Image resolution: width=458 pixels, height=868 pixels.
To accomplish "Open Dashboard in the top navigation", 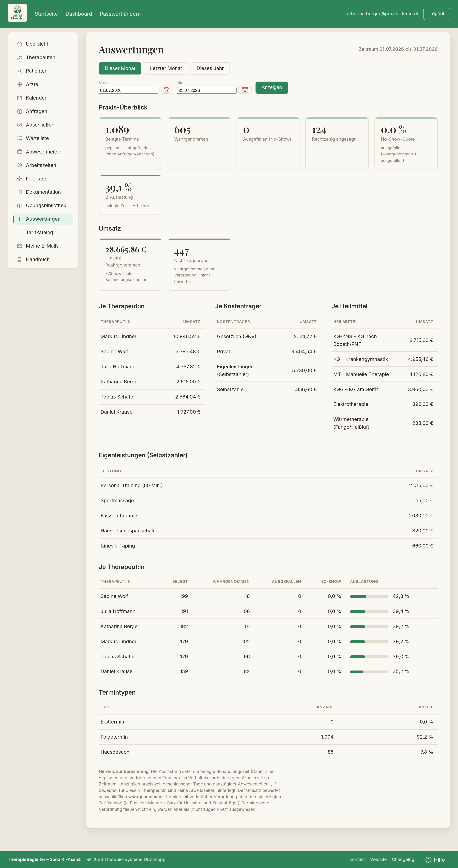I will pyautogui.click(x=79, y=14).
